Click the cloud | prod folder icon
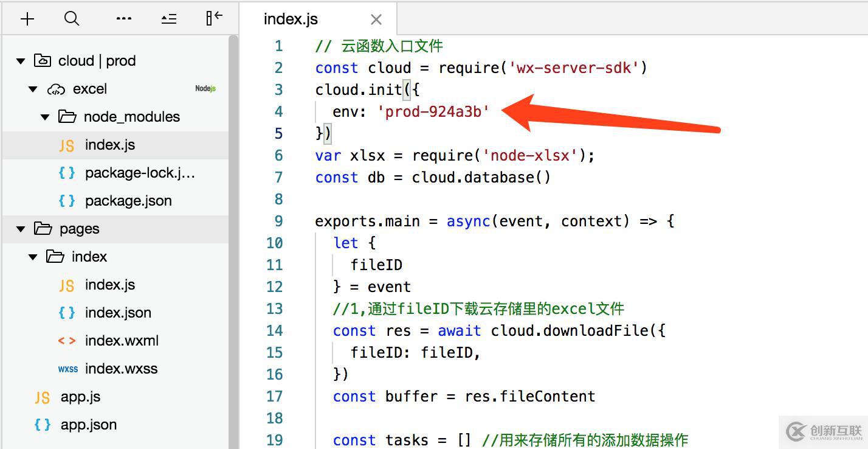The width and height of the screenshot is (868, 449). point(42,60)
